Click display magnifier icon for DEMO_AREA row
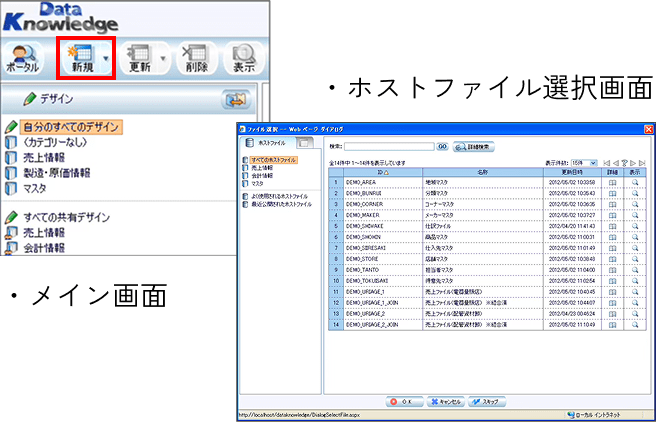This screenshot has height=422, width=656. [x=635, y=183]
